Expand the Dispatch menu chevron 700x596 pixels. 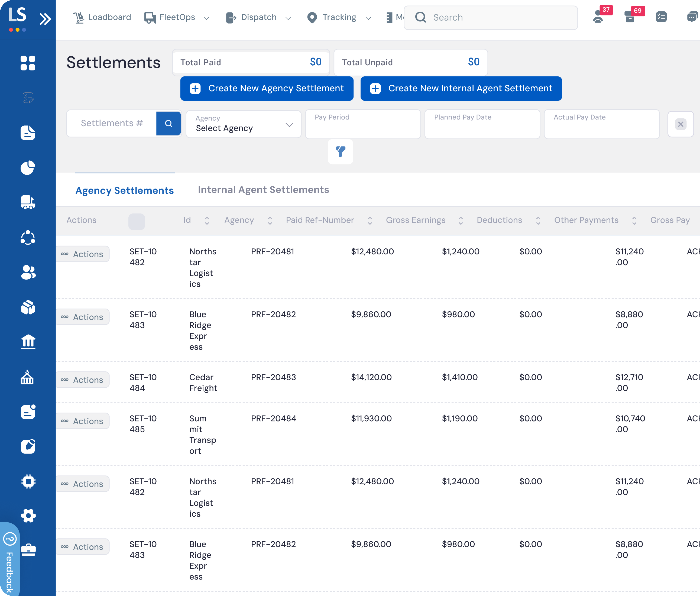click(x=288, y=18)
